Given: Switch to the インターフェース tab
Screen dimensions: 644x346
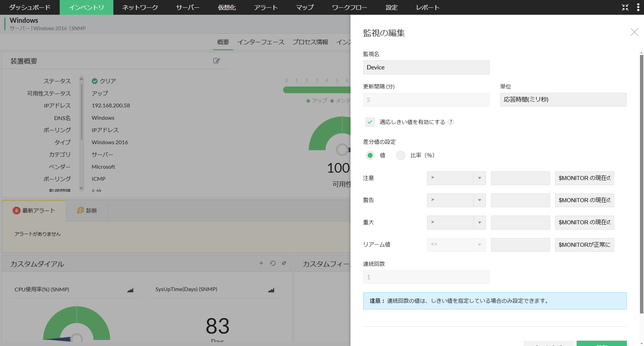Looking at the screenshot, I should coord(261,42).
